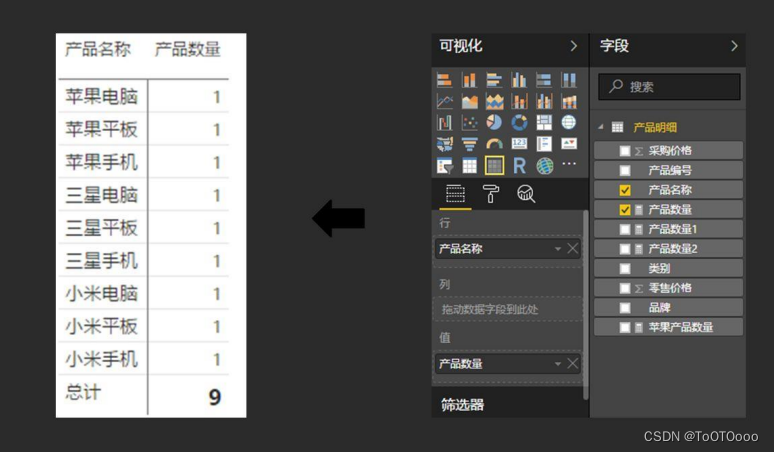Click the 总计 total row label
This screenshot has width=774, height=452.
coord(83,393)
